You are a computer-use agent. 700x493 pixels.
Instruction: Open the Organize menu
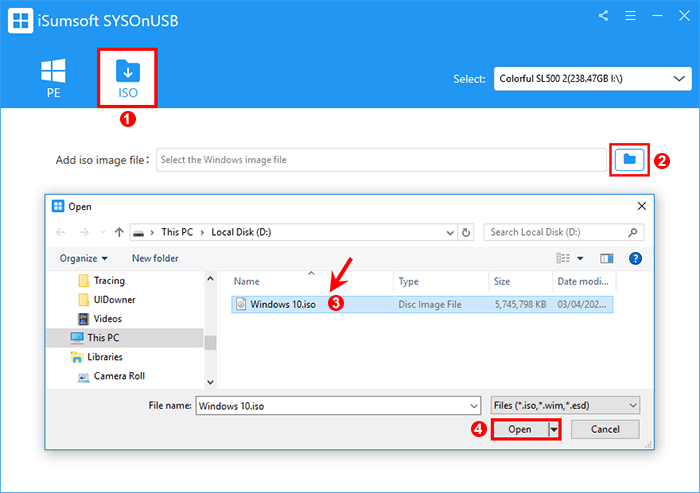tap(83, 258)
